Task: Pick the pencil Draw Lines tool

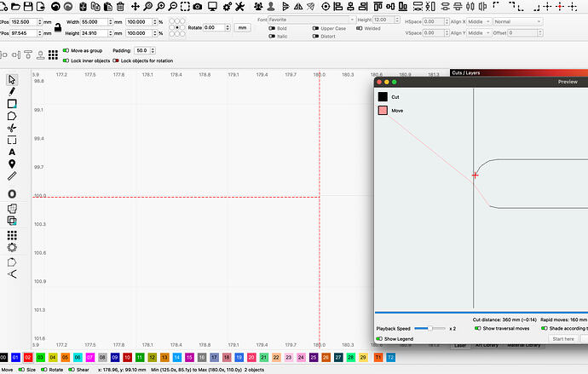Action: [12, 91]
